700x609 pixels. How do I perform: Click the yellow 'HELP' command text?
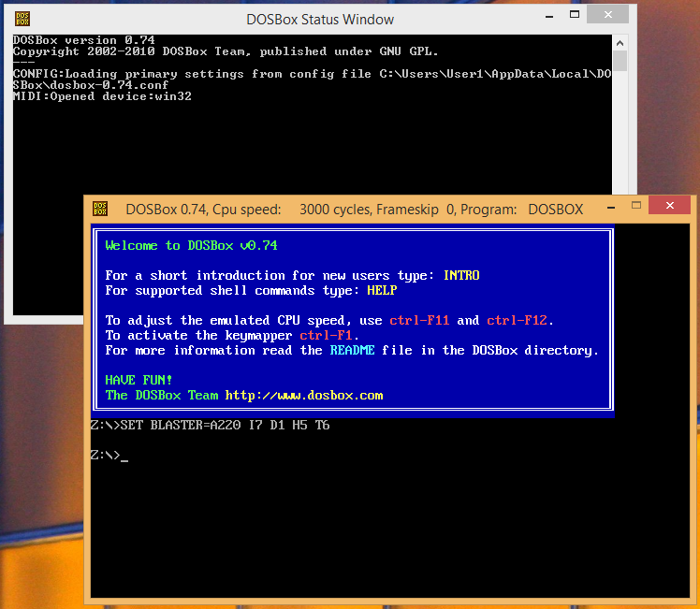382,290
